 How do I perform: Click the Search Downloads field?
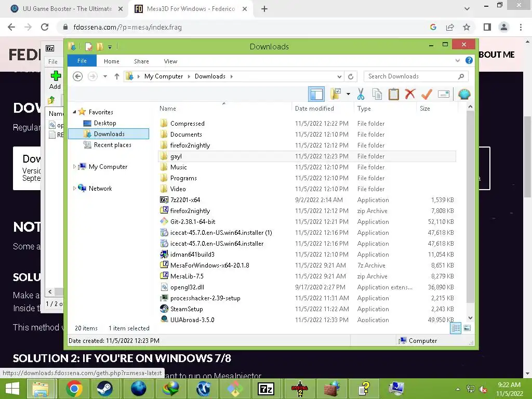pyautogui.click(x=416, y=76)
